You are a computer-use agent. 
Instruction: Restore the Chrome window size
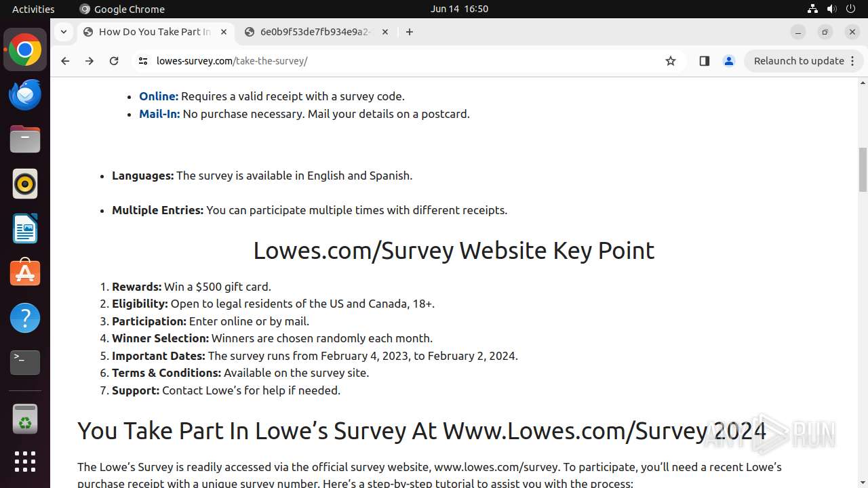[x=825, y=32]
